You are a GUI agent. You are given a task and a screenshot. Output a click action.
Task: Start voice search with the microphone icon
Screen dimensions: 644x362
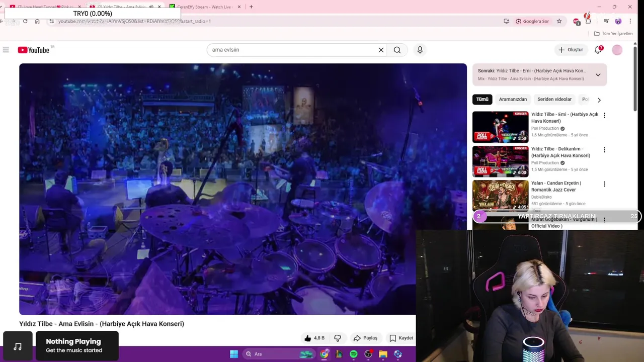[x=420, y=50]
